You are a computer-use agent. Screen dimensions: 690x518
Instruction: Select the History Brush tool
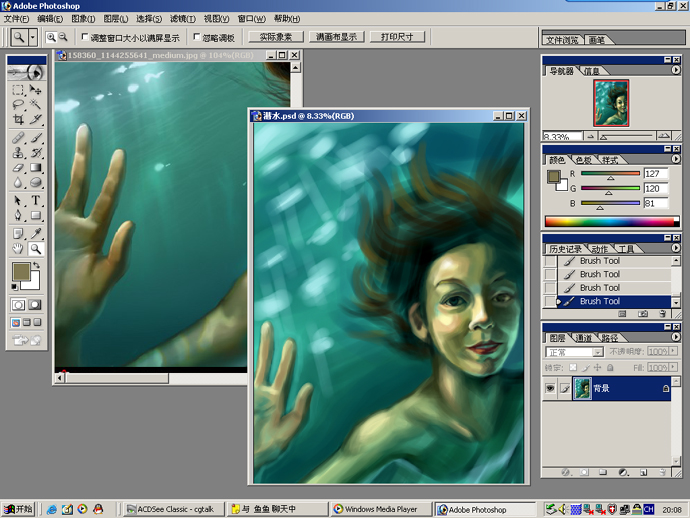coord(35,153)
